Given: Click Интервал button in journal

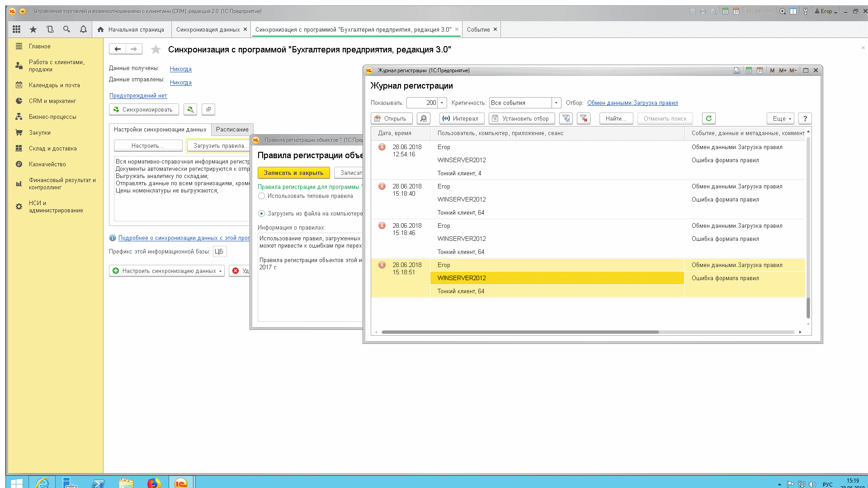Looking at the screenshot, I should (x=462, y=118).
